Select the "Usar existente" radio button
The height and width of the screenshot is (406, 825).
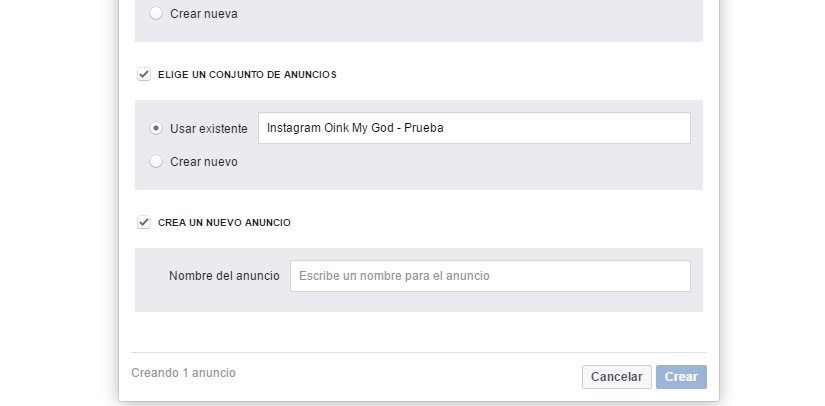pyautogui.click(x=156, y=128)
